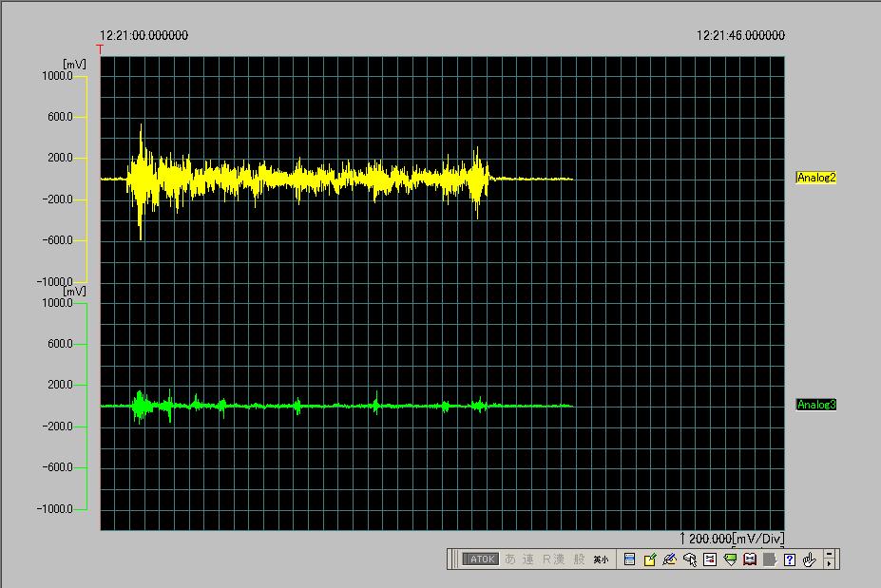Click the ATOK pointing hand icon
Image resolution: width=881 pixels, height=588 pixels.
tap(809, 560)
